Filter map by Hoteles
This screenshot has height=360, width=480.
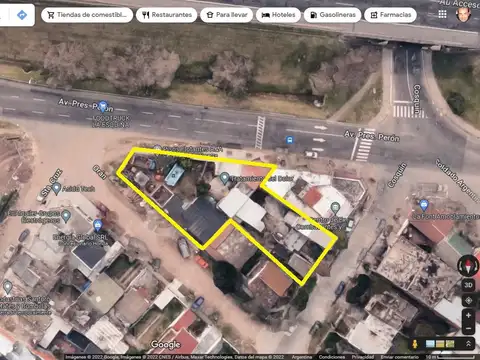(278, 15)
